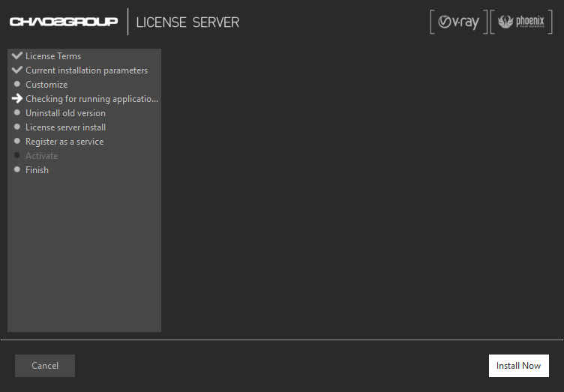564x392 pixels.
Task: Select the Uninstall old version step
Action: point(65,113)
